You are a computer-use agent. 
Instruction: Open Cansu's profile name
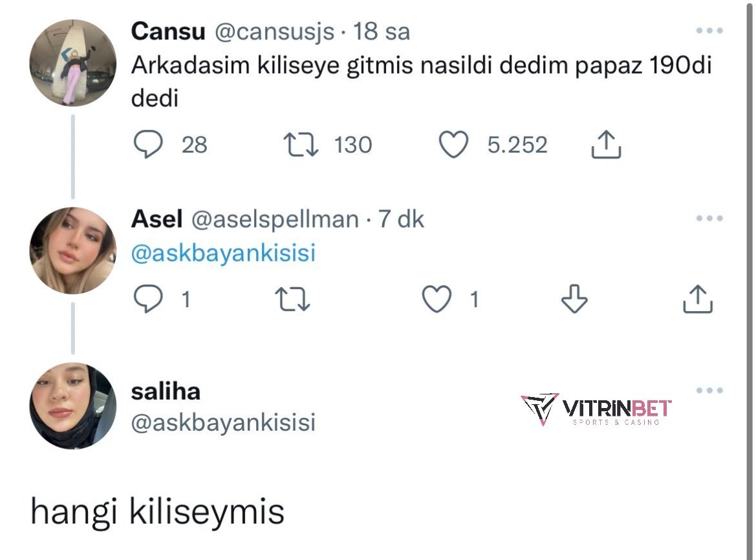click(167, 31)
